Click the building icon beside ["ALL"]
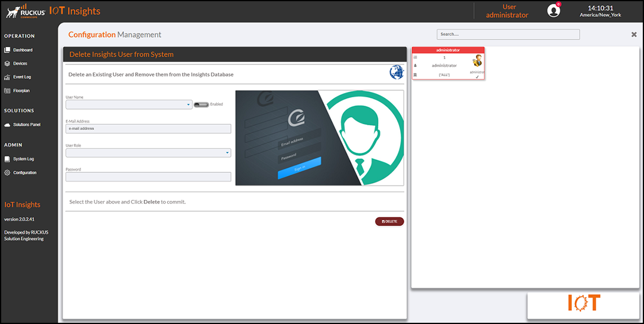644x324 pixels. (x=415, y=75)
